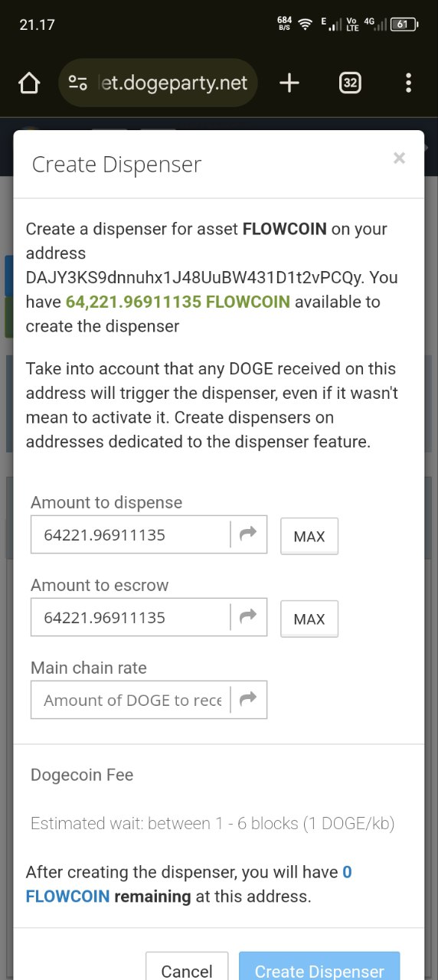
Task: Tap the dogeparty.net address bar URL
Action: [175, 83]
